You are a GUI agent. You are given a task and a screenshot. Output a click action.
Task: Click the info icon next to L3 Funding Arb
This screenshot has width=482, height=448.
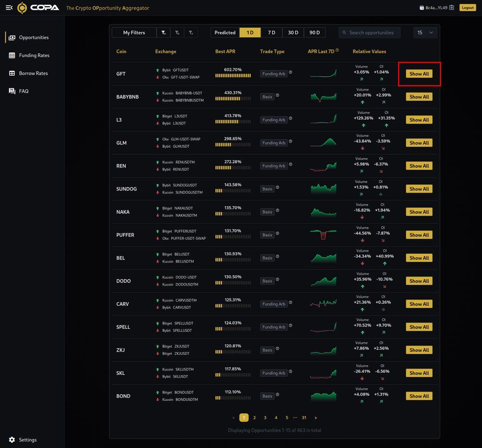pos(291,118)
